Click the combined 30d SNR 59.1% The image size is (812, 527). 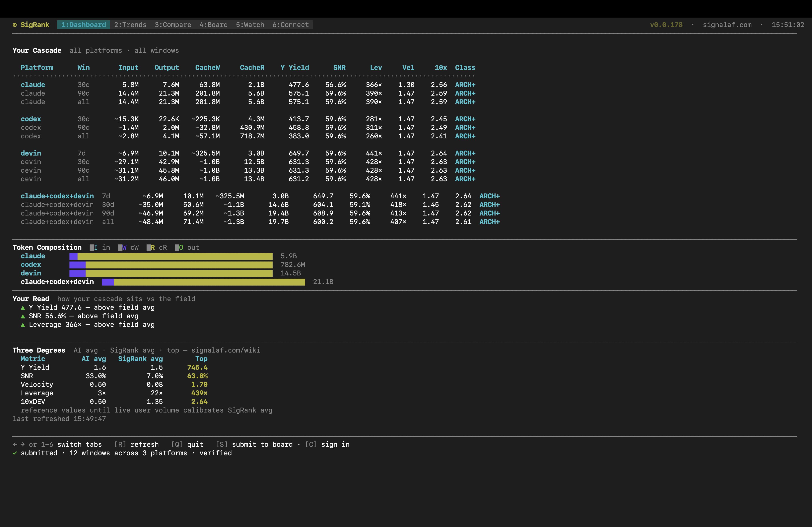(x=360, y=204)
